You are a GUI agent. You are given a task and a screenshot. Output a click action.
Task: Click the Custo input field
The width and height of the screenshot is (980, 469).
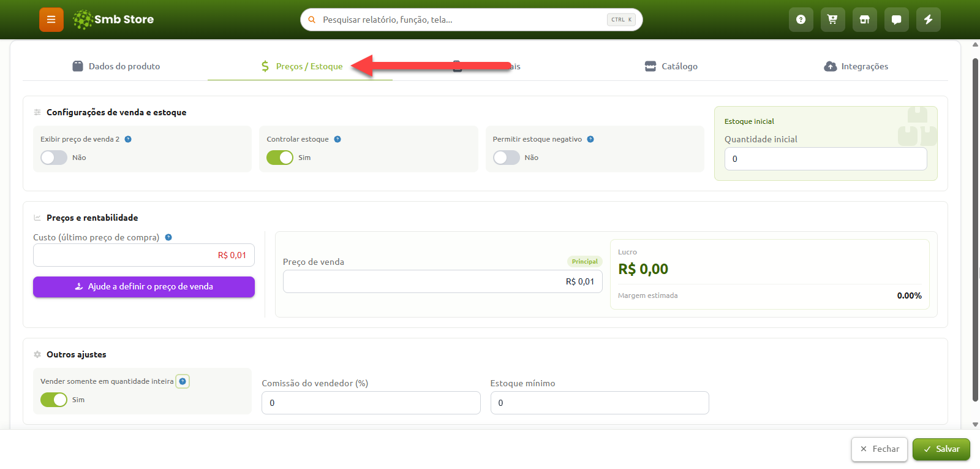point(144,255)
